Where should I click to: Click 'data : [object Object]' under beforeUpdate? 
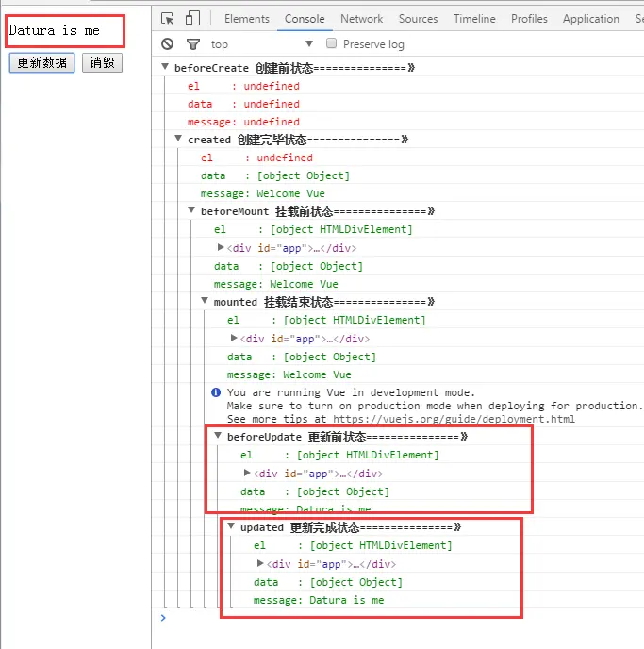coord(315,491)
